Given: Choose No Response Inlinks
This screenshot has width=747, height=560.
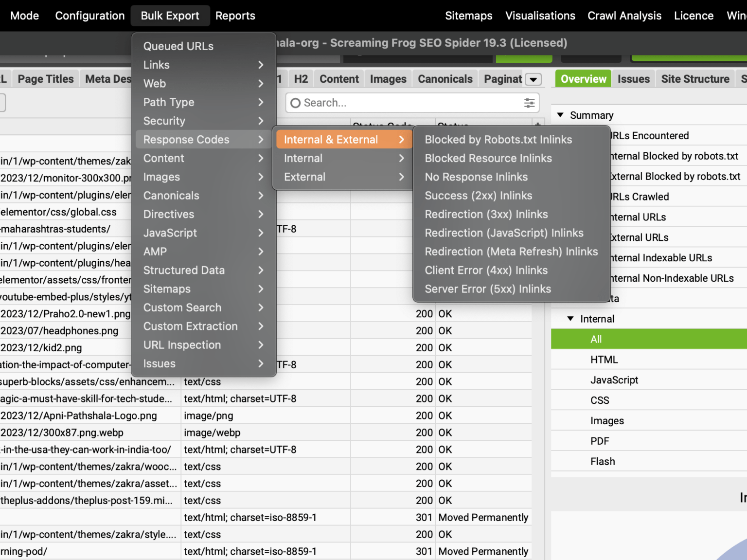Looking at the screenshot, I should tap(511, 177).
